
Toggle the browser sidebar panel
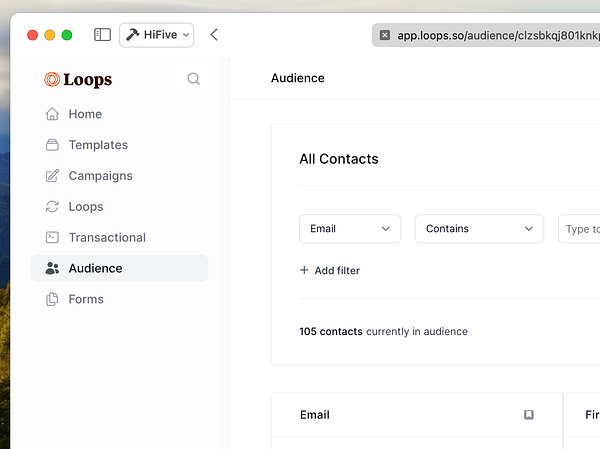102,35
